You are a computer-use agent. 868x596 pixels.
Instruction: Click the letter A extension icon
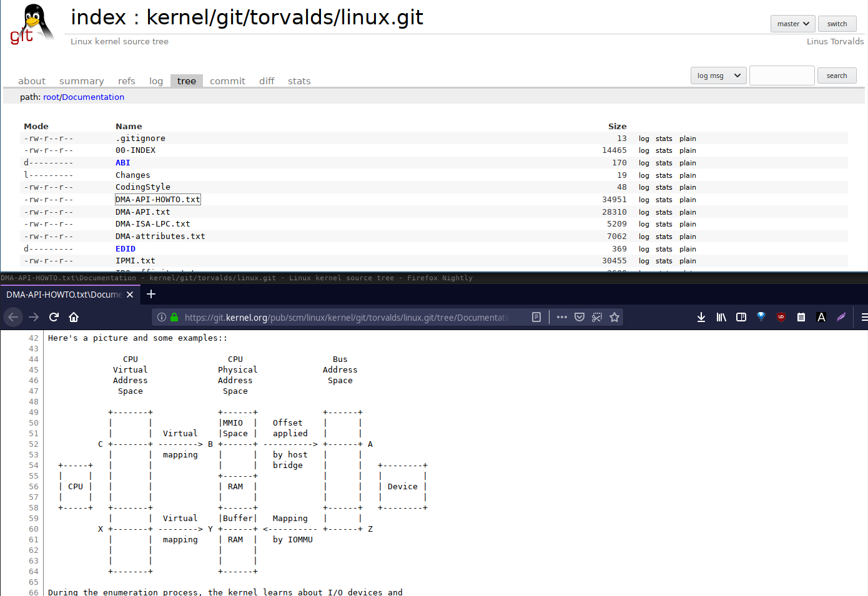coord(821,317)
